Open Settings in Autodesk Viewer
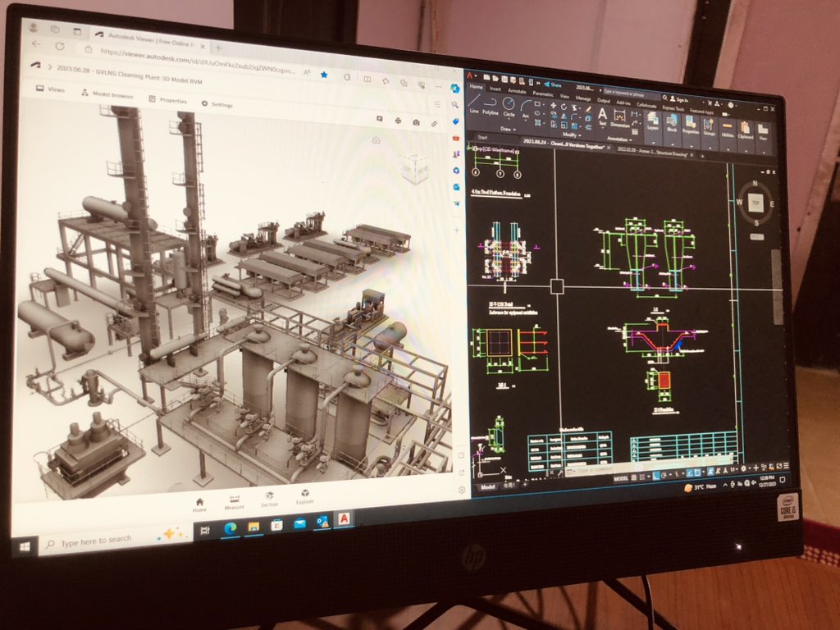The image size is (840, 630). click(x=217, y=104)
